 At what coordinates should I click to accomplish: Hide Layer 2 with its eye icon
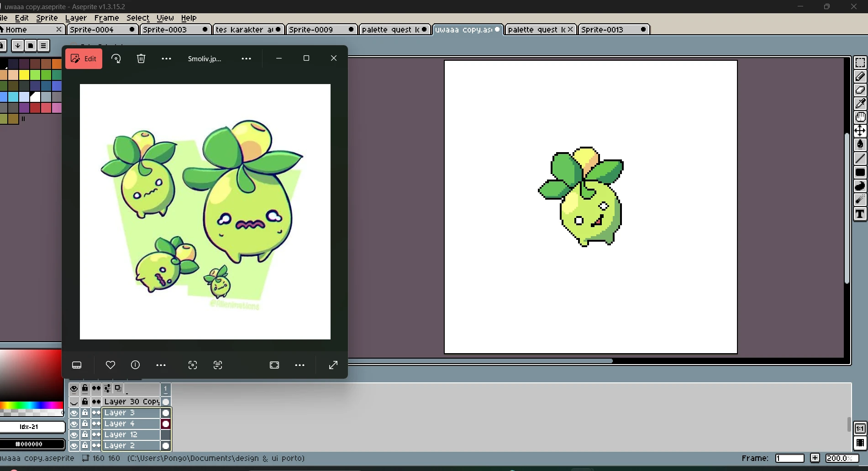[x=74, y=445]
